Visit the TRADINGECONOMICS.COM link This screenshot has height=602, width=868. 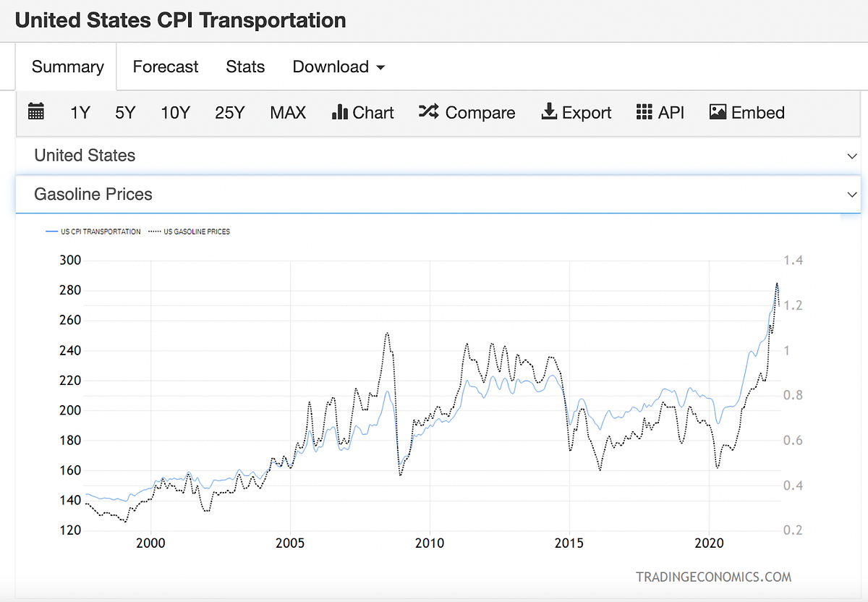point(713,577)
